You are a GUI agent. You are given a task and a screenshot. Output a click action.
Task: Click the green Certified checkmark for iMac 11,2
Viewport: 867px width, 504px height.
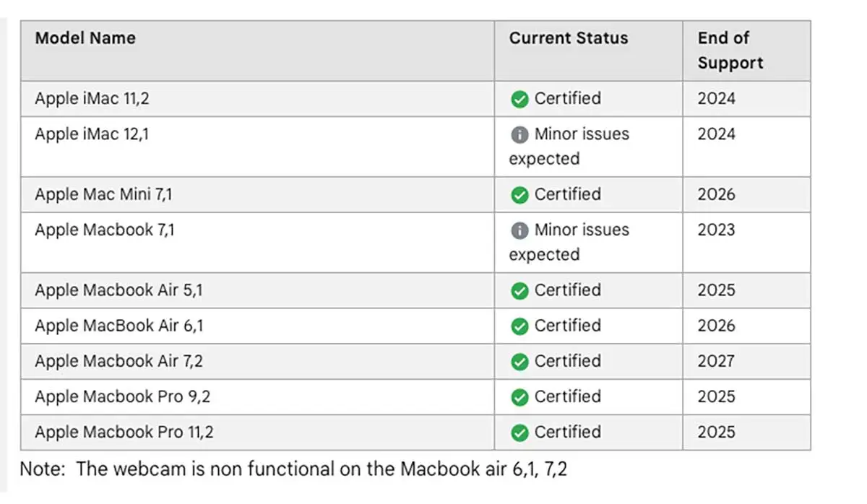click(x=519, y=99)
